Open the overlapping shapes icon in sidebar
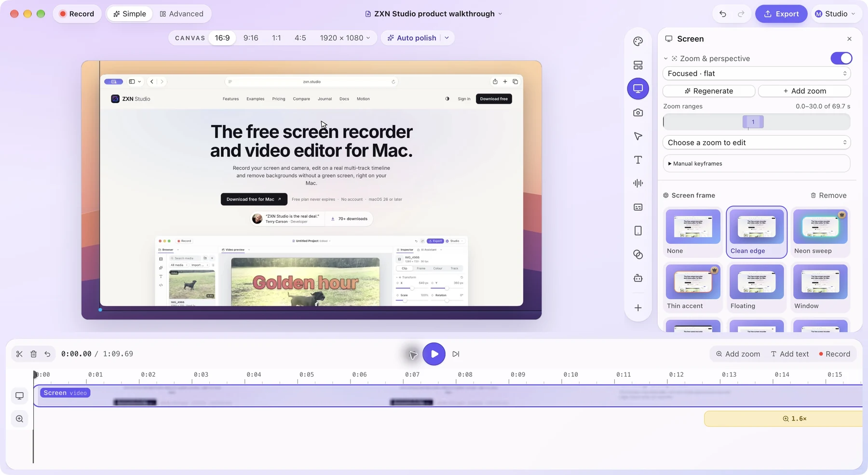Screen dimensions: 868x475 (x=638, y=254)
